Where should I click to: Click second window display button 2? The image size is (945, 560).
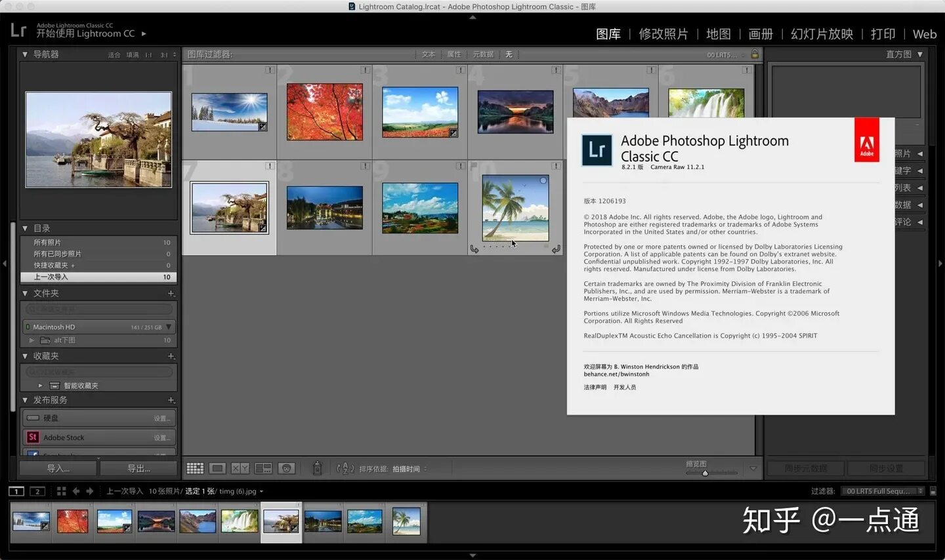37,491
